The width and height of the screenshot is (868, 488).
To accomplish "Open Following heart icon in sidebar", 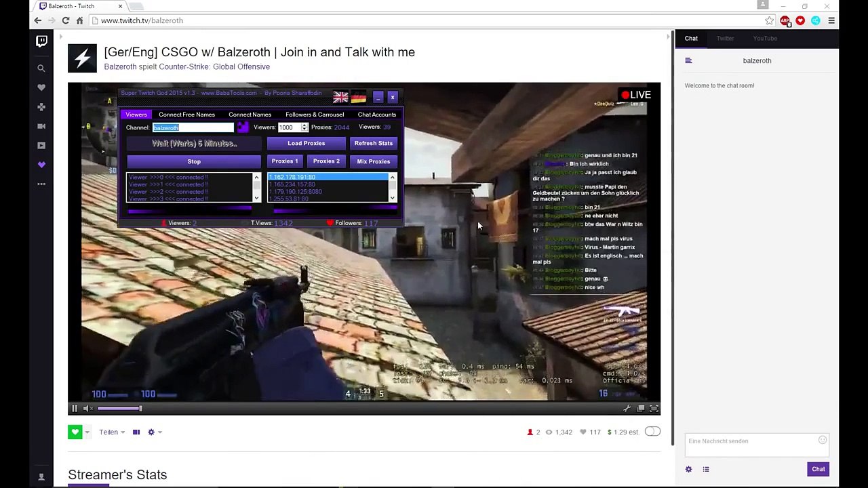I will pyautogui.click(x=41, y=87).
